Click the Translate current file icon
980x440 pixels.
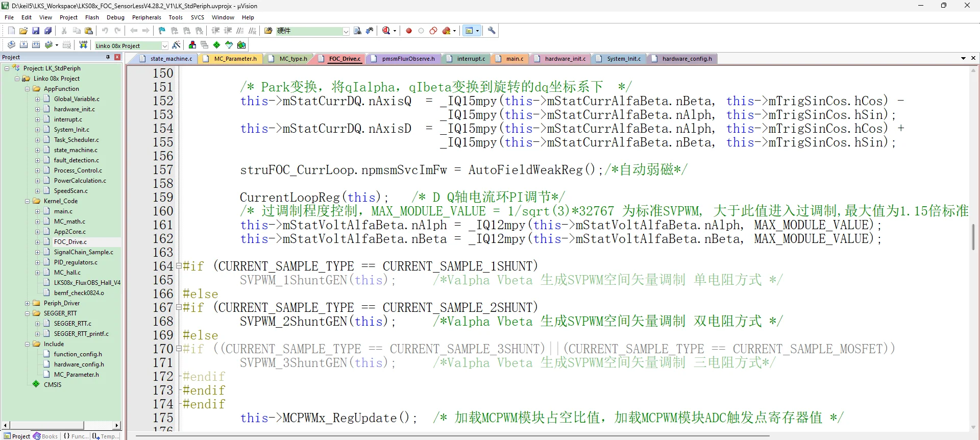coord(11,45)
